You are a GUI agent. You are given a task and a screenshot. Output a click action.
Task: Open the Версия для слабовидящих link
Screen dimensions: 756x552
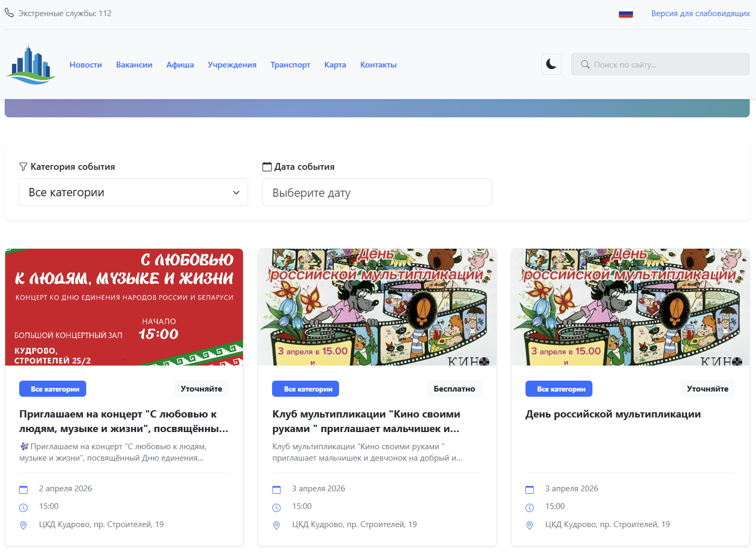(700, 13)
